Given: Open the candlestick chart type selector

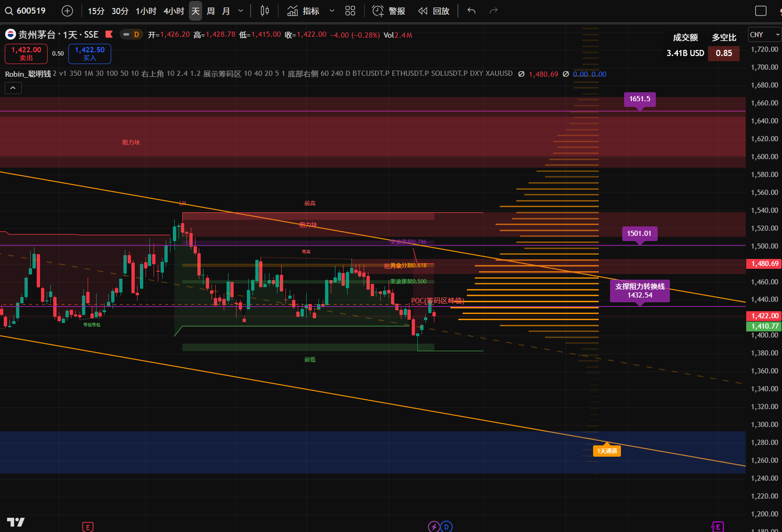Looking at the screenshot, I should click(x=265, y=11).
